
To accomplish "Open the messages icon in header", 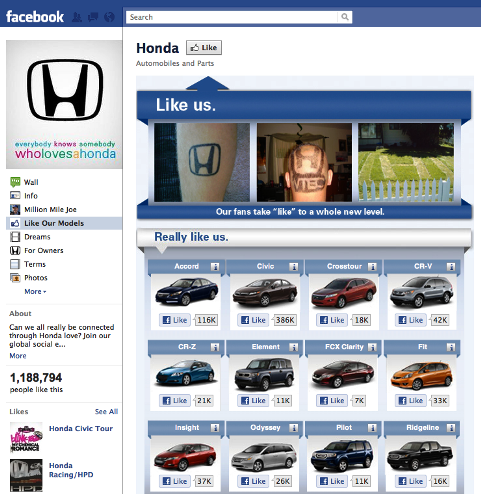I will (93, 17).
